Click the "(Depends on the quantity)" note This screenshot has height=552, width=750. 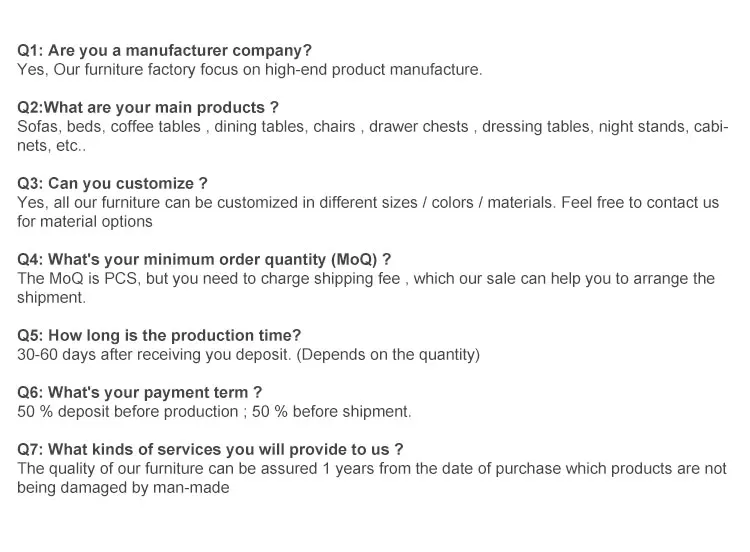tap(388, 355)
